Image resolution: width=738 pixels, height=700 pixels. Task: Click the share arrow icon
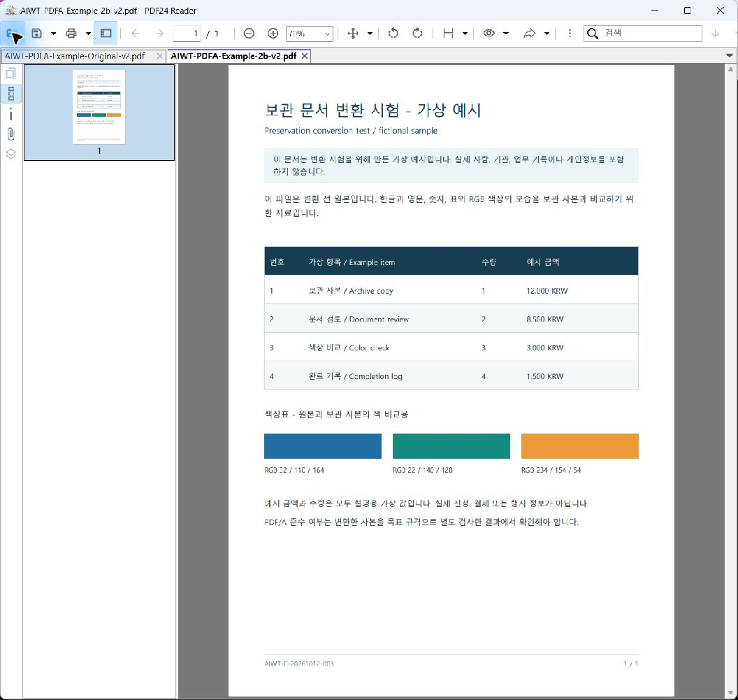click(530, 34)
